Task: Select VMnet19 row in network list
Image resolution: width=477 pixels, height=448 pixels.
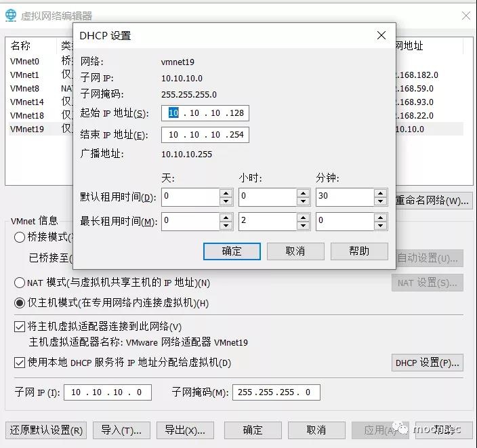Action: pyautogui.click(x=41, y=129)
